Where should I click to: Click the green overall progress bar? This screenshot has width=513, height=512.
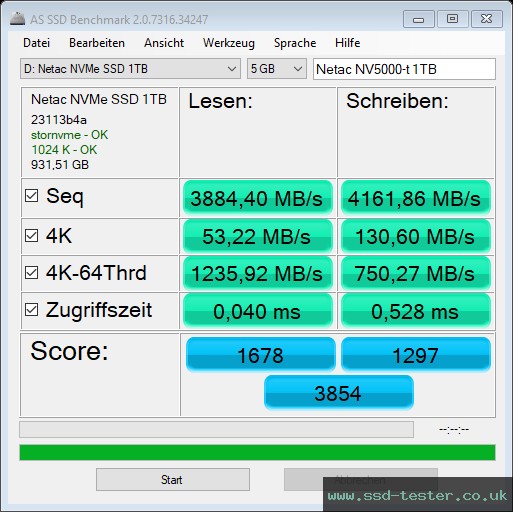[257, 452]
